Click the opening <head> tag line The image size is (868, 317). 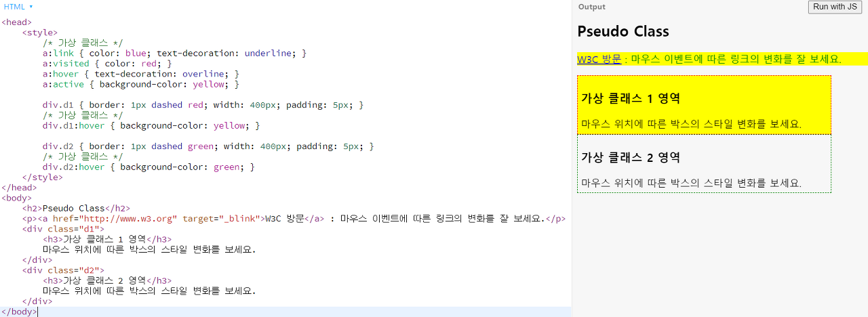[16, 22]
